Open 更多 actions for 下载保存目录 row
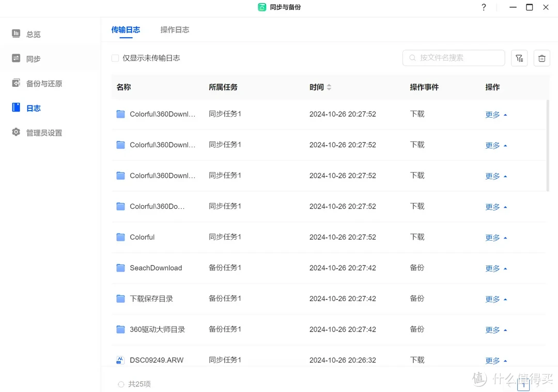558x392 pixels. coord(494,299)
